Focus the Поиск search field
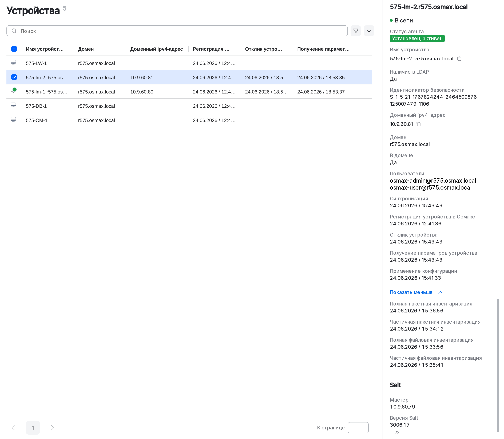 (177, 31)
